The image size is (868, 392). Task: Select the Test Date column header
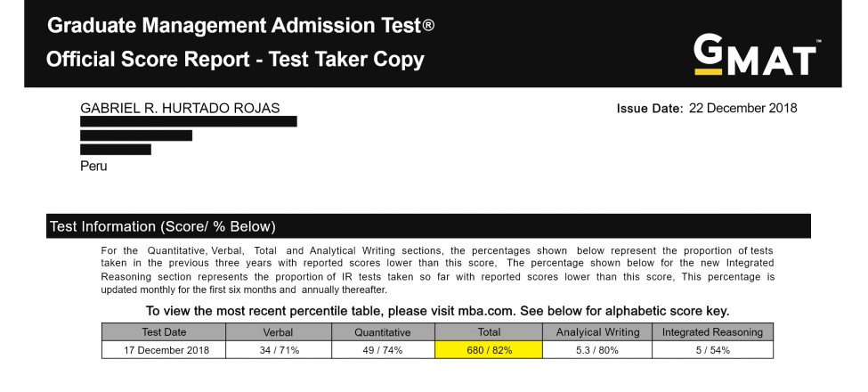(163, 332)
